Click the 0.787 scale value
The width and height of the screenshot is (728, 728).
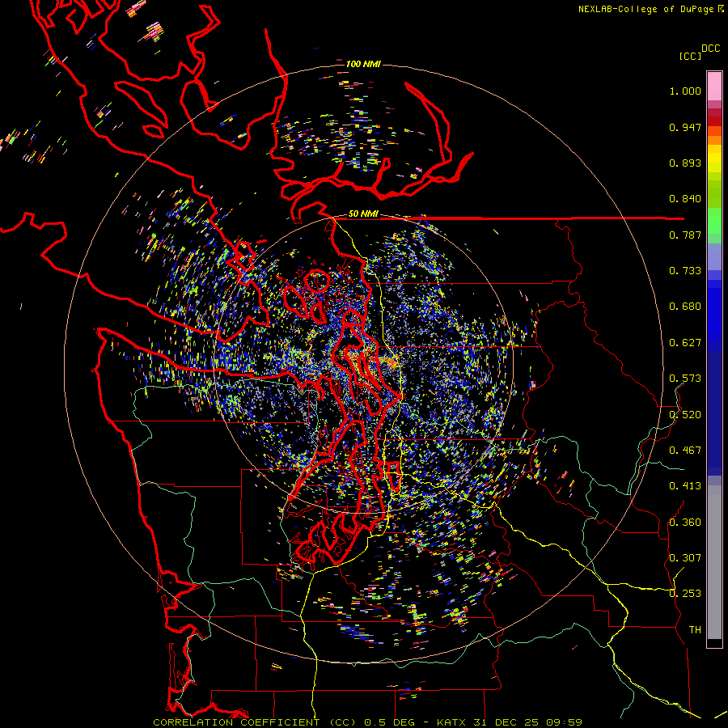point(685,235)
